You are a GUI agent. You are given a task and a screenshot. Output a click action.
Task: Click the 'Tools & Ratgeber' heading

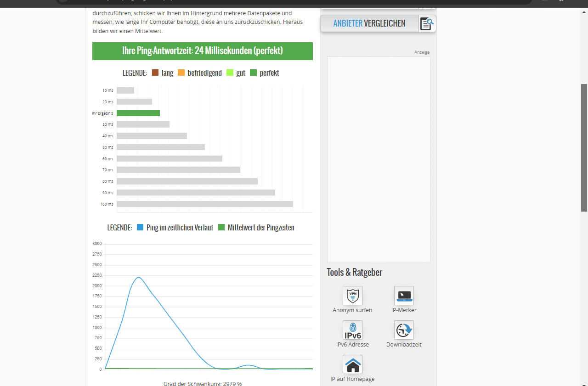(x=355, y=272)
